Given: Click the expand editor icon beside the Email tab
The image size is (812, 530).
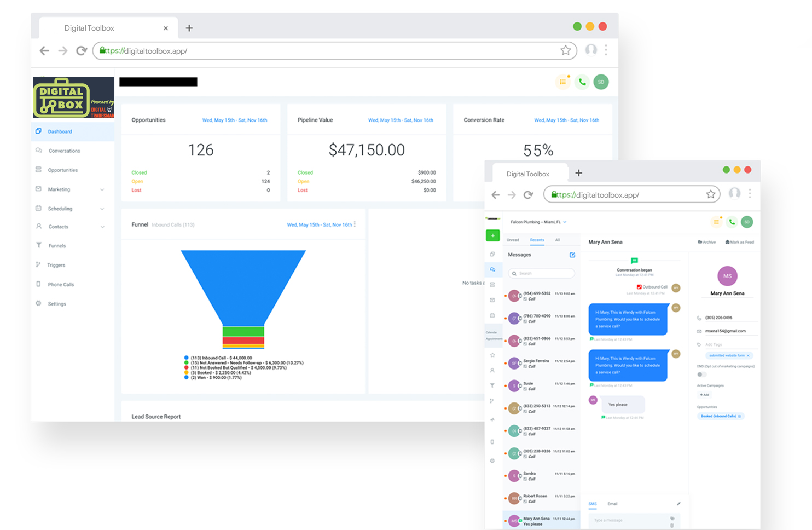Looking at the screenshot, I should tap(678, 504).
